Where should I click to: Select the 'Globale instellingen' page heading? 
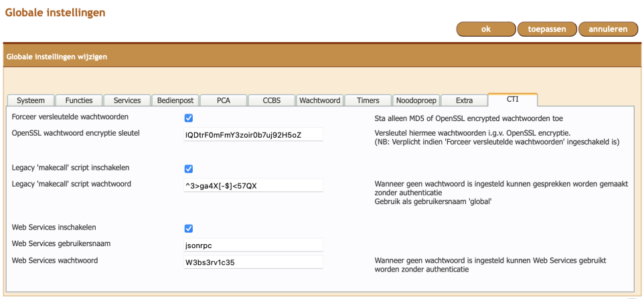click(x=55, y=13)
